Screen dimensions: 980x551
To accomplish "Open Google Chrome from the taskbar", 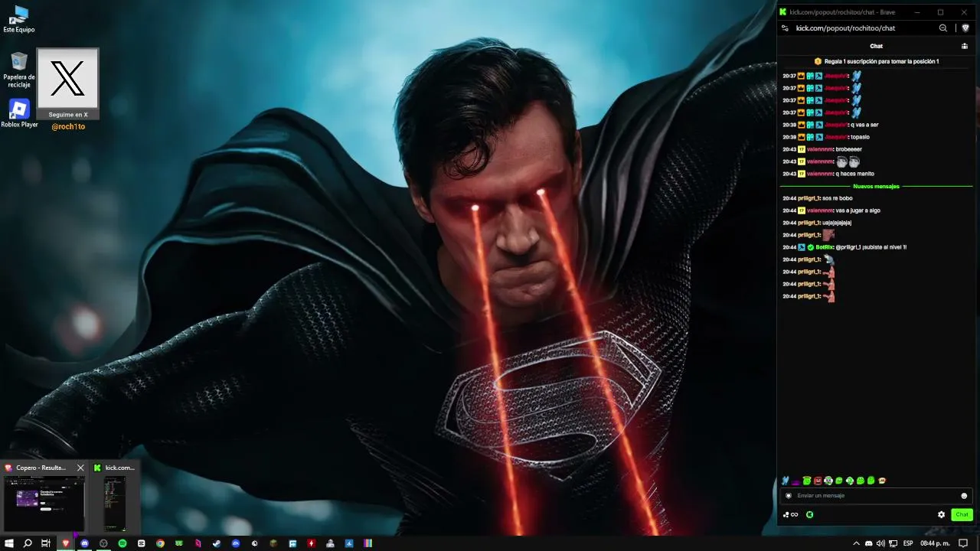I will [x=160, y=543].
